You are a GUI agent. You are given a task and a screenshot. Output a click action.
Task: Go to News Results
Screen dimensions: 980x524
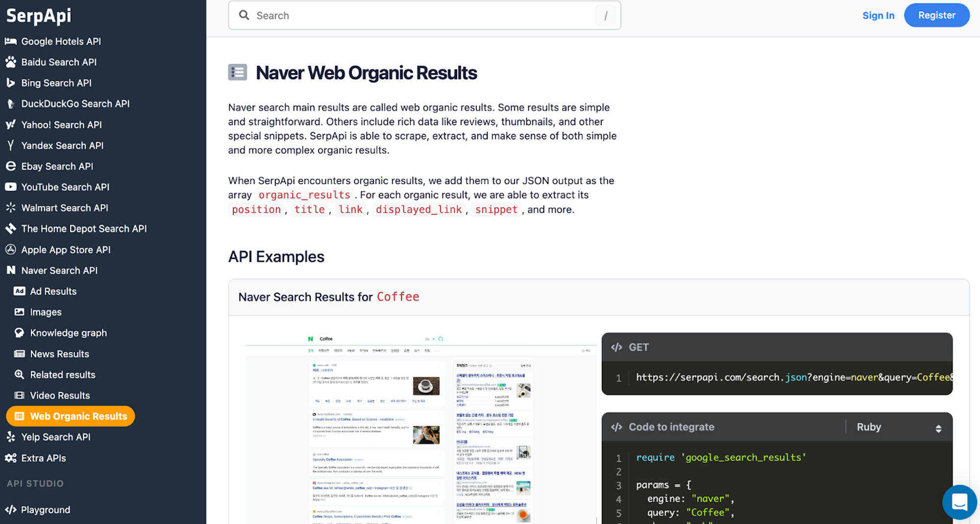(x=60, y=354)
